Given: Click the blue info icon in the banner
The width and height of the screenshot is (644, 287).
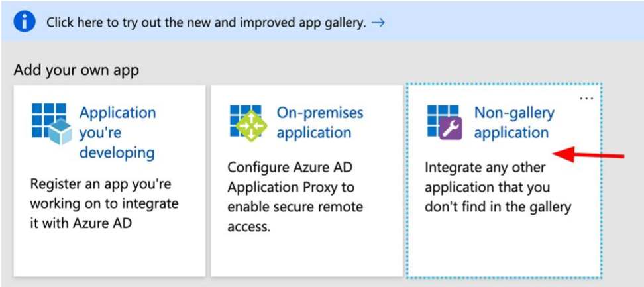Looking at the screenshot, I should point(25,22).
